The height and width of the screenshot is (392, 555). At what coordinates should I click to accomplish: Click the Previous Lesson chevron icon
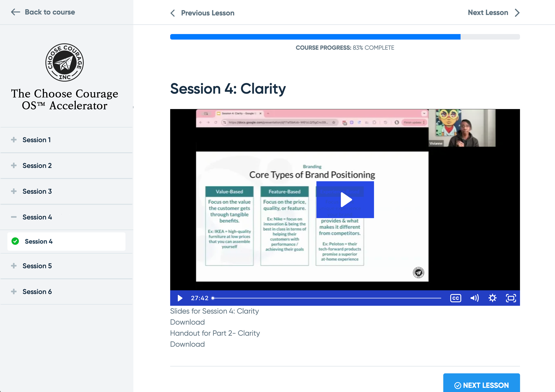point(173,13)
